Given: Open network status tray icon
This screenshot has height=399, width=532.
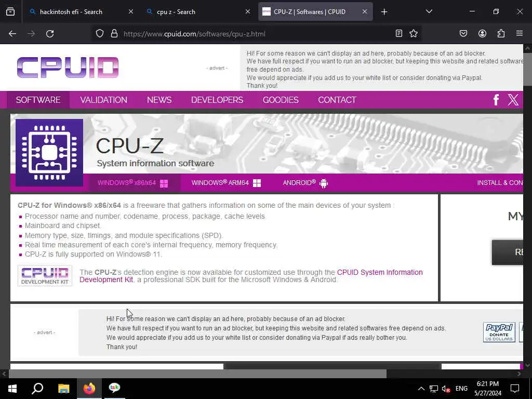Looking at the screenshot, I should pyautogui.click(x=434, y=389).
